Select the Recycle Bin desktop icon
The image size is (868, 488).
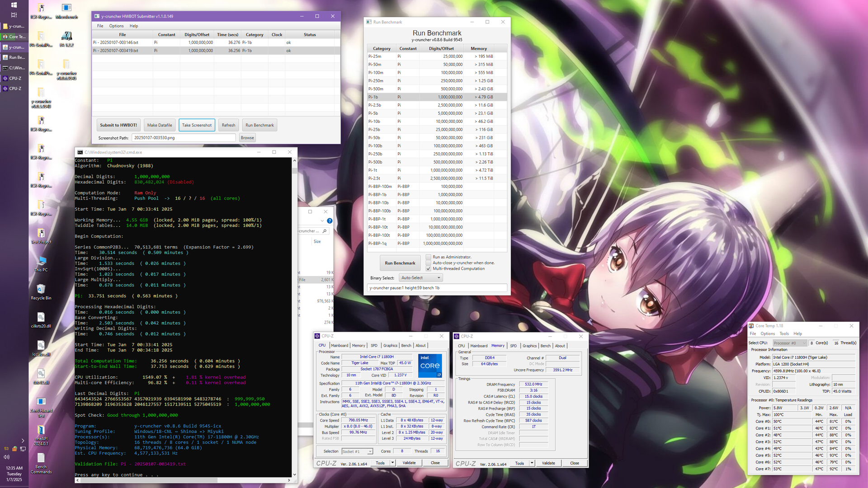[x=41, y=292]
